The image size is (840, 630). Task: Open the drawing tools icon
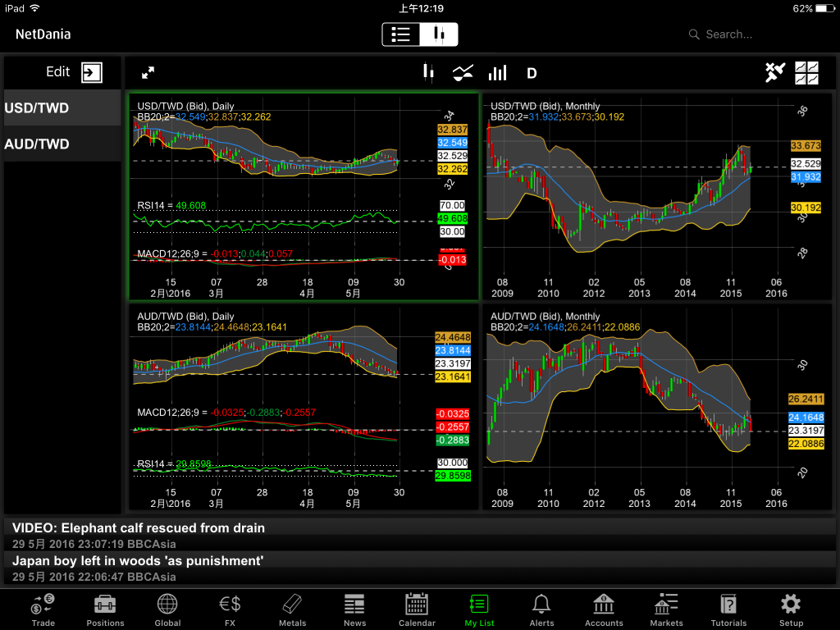(x=774, y=73)
